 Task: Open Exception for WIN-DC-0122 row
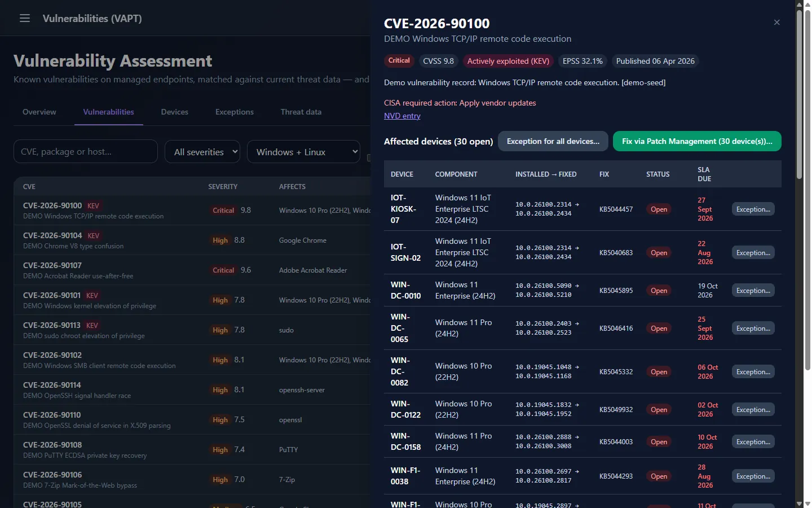click(x=753, y=409)
